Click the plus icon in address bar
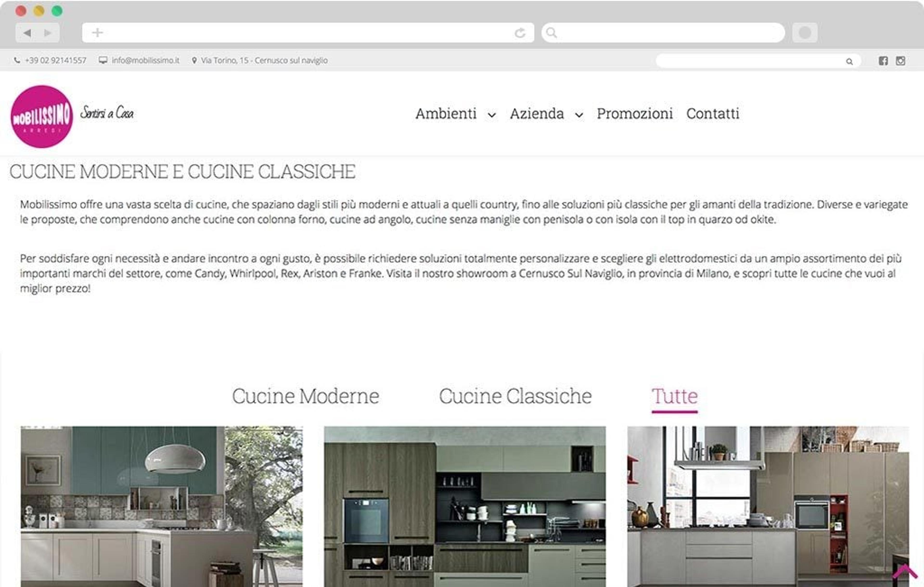Screen dimensions: 924x587 point(97,33)
